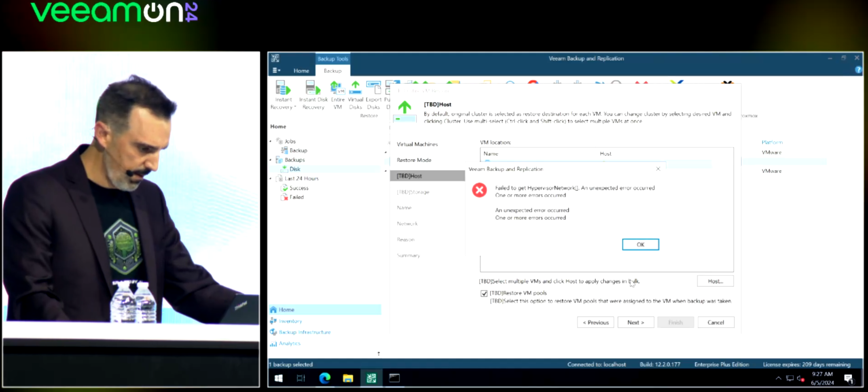Click the Veeam logo icon in title bar
The image size is (868, 392).
(275, 58)
